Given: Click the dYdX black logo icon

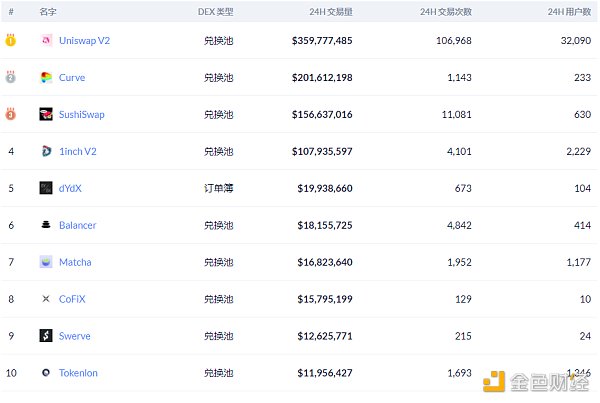Looking at the screenshot, I should tap(46, 188).
